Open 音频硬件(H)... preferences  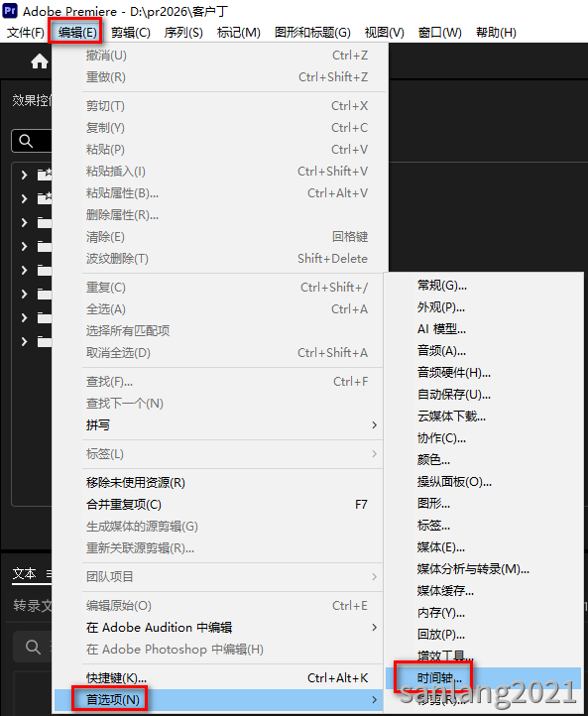click(x=484, y=373)
